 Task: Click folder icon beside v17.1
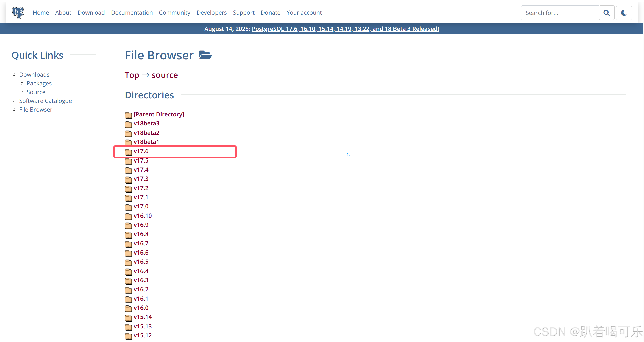click(x=129, y=198)
